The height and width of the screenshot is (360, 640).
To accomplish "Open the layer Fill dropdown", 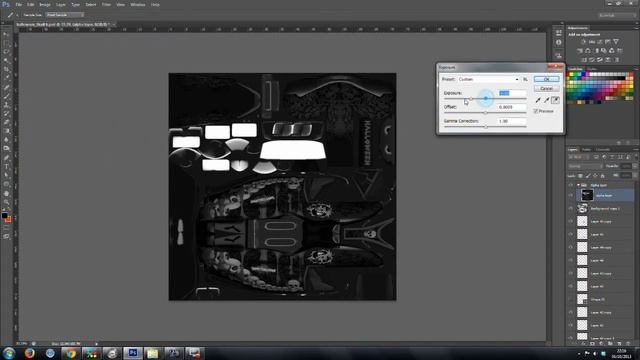I will click(635, 176).
